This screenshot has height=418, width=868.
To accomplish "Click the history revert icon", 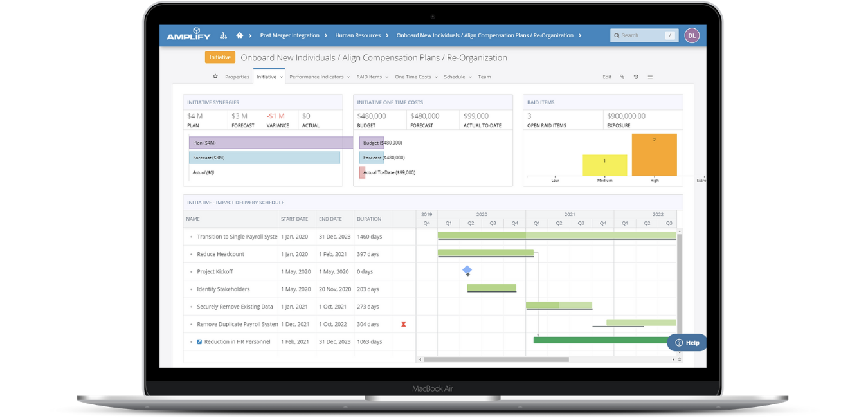I will coord(636,77).
